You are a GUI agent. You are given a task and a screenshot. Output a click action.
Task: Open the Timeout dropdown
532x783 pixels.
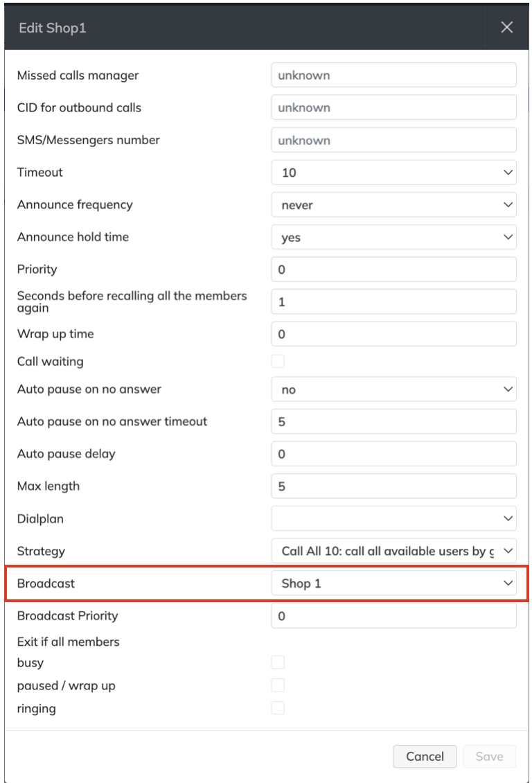(x=393, y=173)
